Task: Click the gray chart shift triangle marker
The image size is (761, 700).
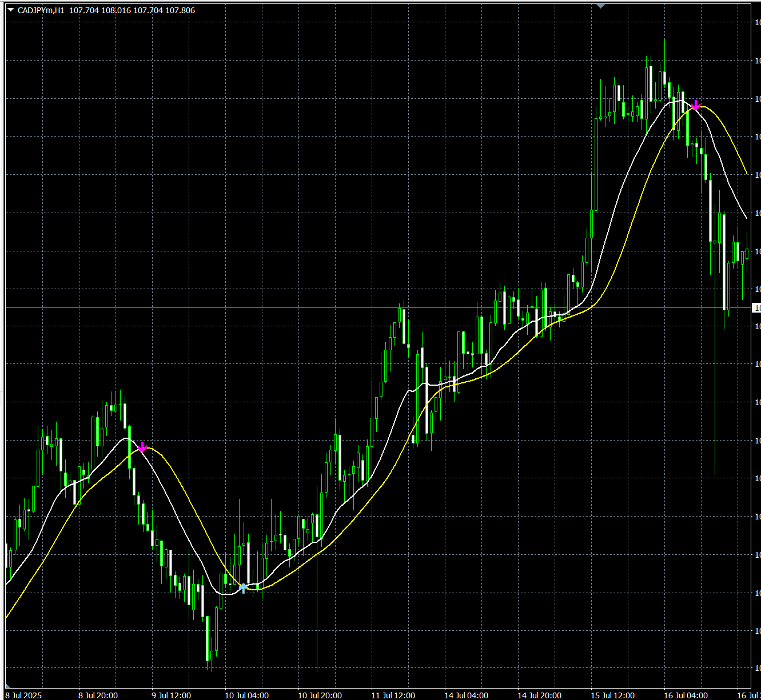Action: [x=600, y=6]
